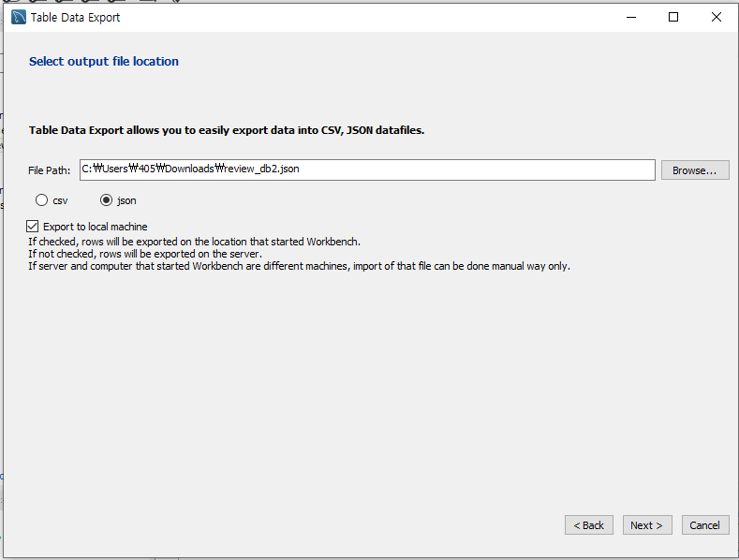739x560 pixels.
Task: Select the csv format radio button
Action: [41, 200]
